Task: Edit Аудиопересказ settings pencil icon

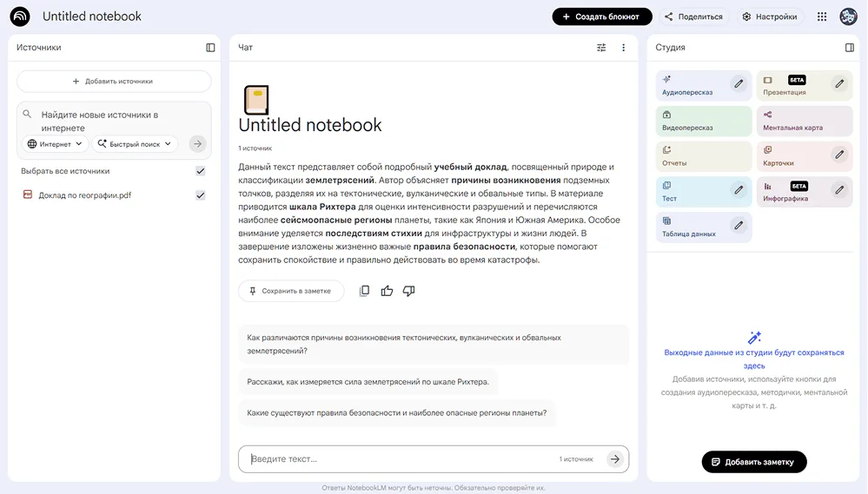Action: [x=739, y=83]
